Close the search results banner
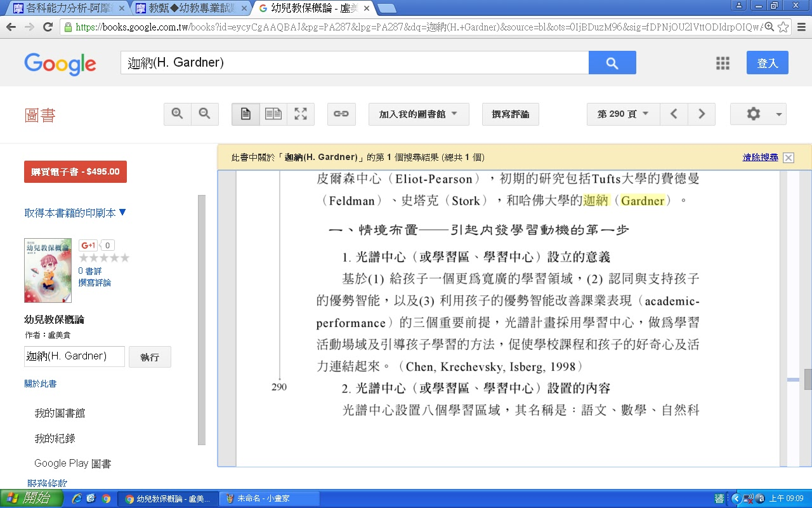 (789, 158)
